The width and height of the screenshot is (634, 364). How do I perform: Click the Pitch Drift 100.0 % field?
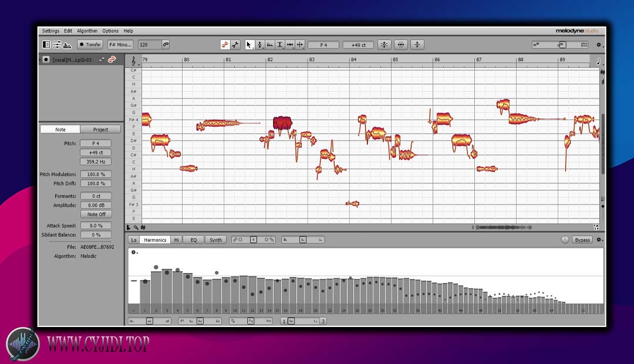pyautogui.click(x=96, y=184)
